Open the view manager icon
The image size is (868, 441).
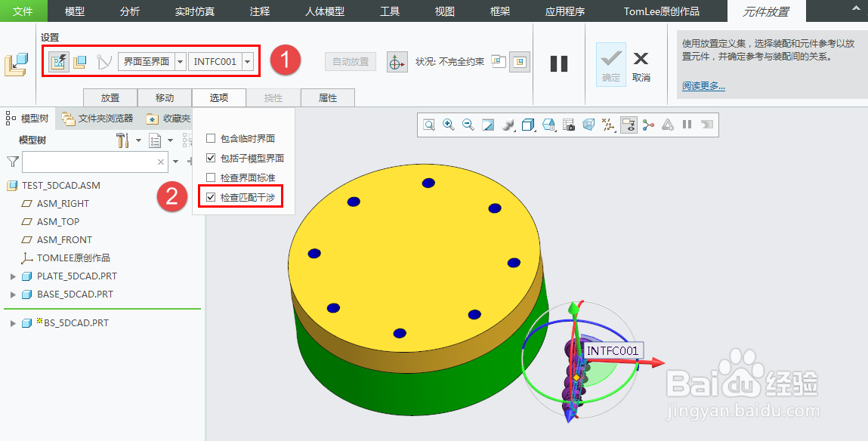pyautogui.click(x=548, y=125)
